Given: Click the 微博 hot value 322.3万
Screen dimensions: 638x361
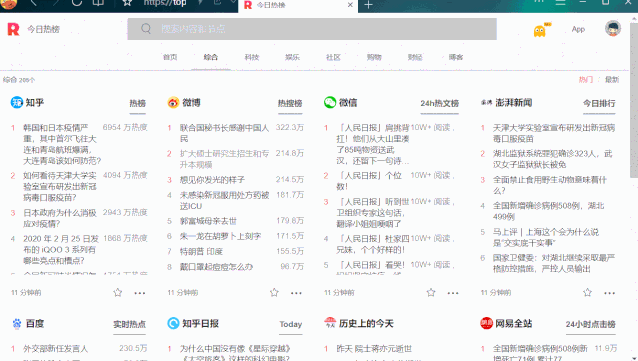Looking at the screenshot, I should click(x=290, y=127).
